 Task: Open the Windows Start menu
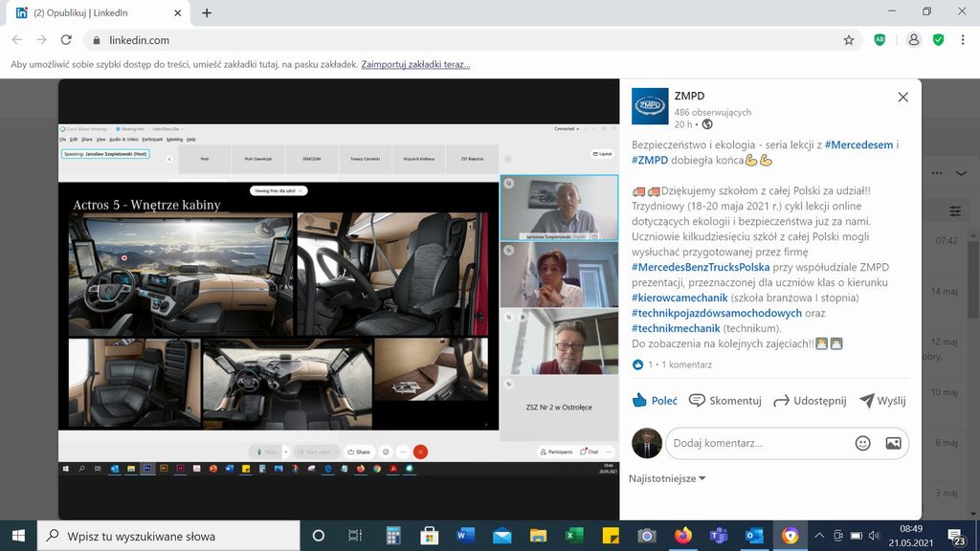pyautogui.click(x=19, y=536)
